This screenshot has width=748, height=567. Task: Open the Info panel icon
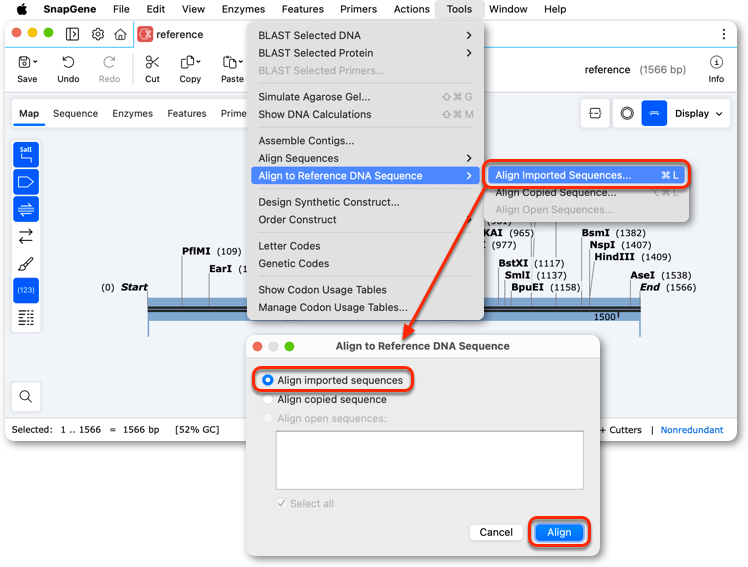(x=716, y=62)
